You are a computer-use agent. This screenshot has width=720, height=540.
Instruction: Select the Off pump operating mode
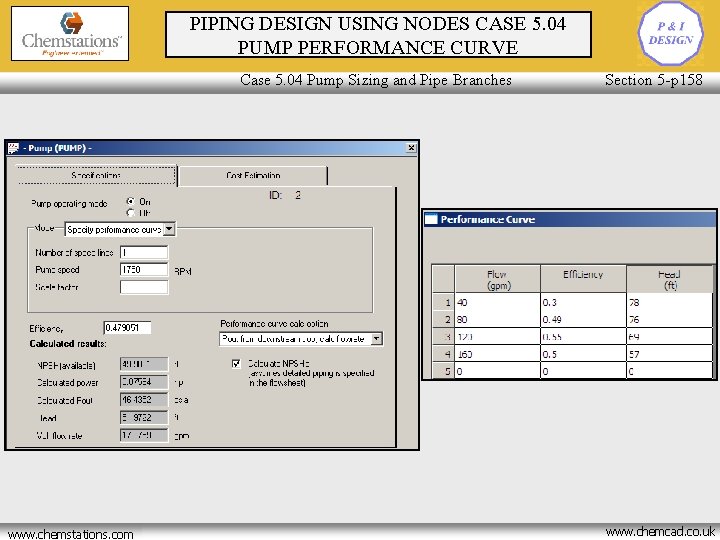coord(130,213)
